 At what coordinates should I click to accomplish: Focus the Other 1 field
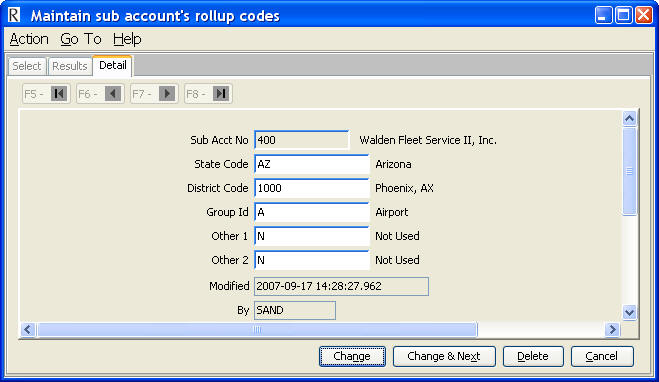pyautogui.click(x=311, y=236)
